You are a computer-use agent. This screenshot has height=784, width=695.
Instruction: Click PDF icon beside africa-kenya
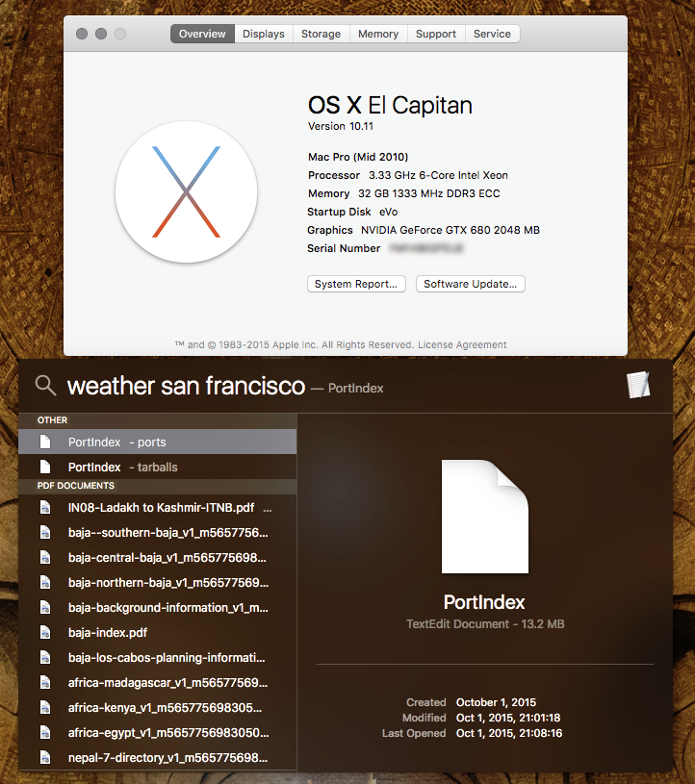(x=45, y=708)
